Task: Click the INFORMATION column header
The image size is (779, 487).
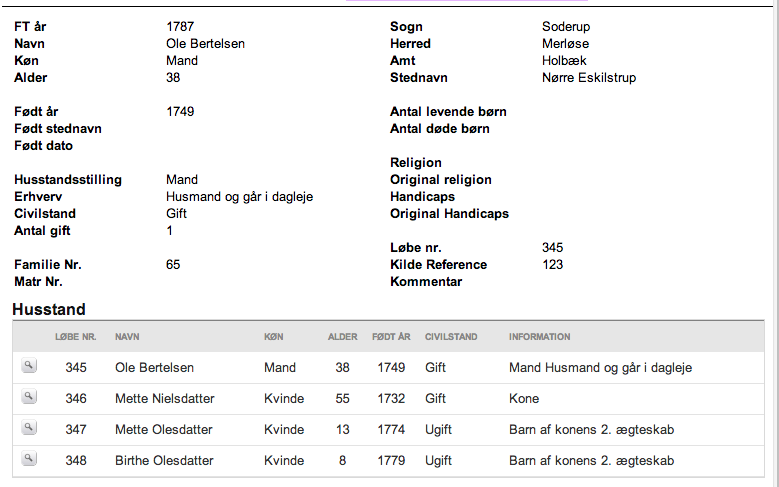Action: [x=540, y=337]
